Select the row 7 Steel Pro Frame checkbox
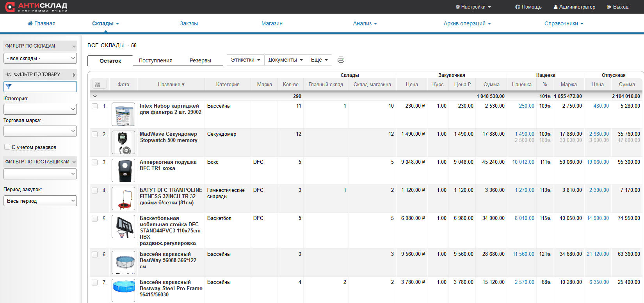Image resolution: width=644 pixels, height=303 pixels. (x=94, y=282)
